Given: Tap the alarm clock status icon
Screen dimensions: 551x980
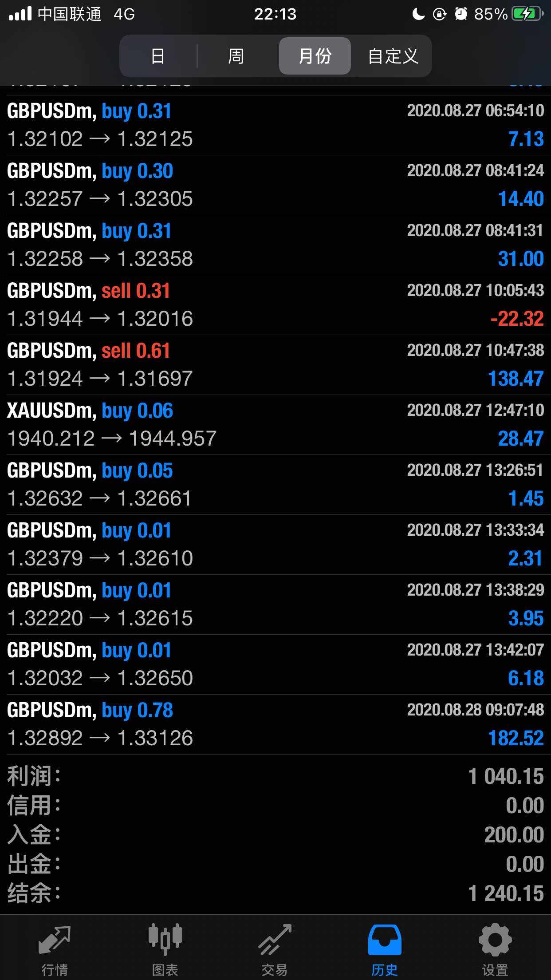Looking at the screenshot, I should point(461,14).
